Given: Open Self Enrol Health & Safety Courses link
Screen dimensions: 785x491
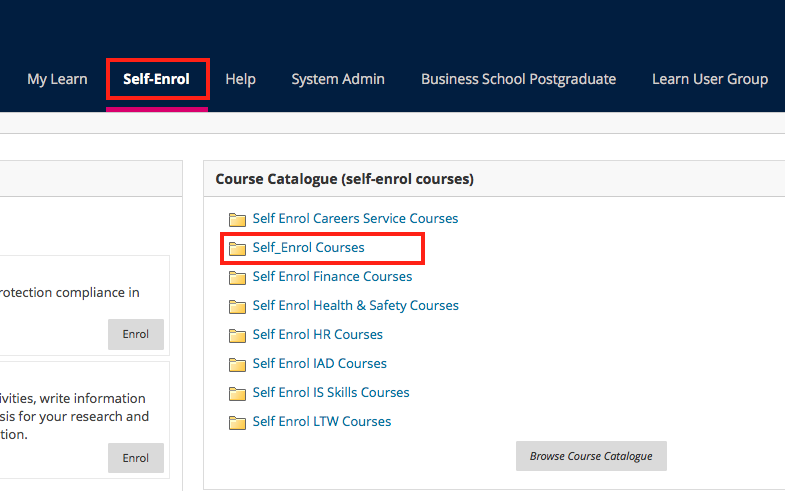Looking at the screenshot, I should point(355,305).
